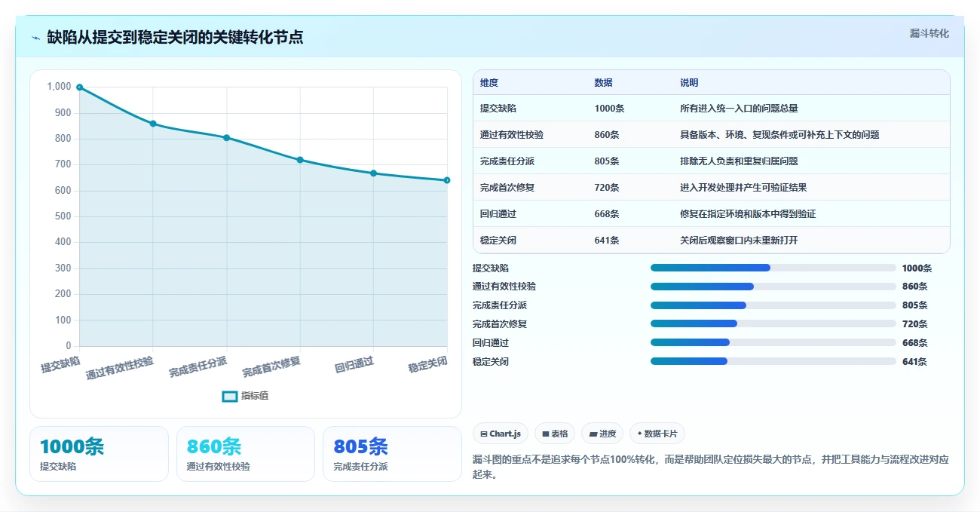
Task: Click the lightning icon beside the title
Action: (x=35, y=38)
